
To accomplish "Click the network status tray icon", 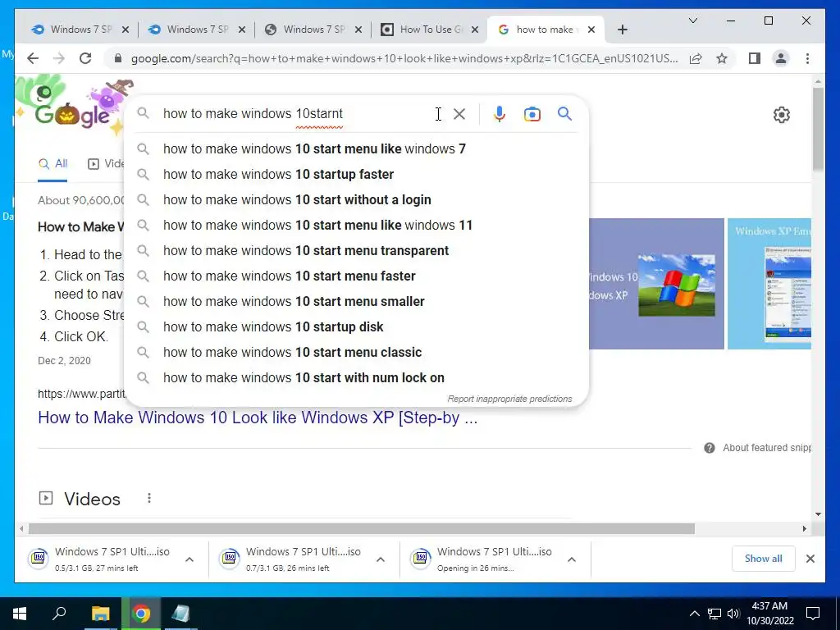I will 714,614.
